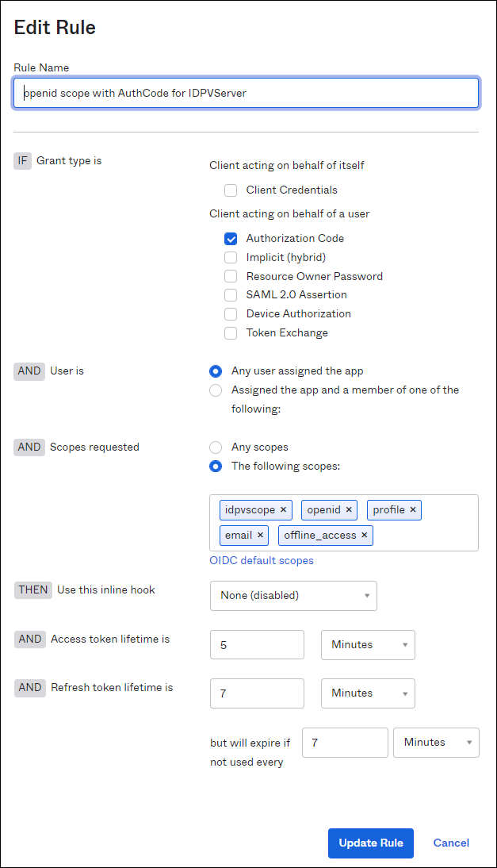
Task: Open the inline hook None (disabled) dropdown
Action: 293,596
